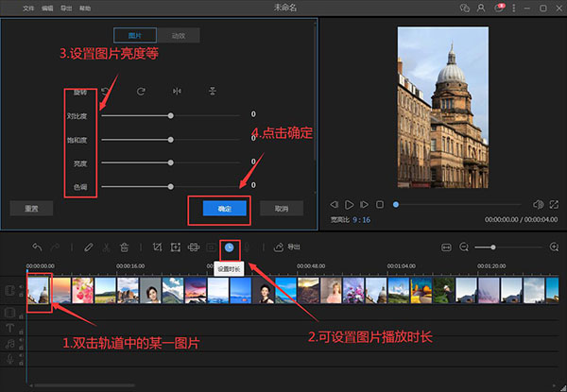Image resolution: width=567 pixels, height=392 pixels.
Task: Stop the preview playback
Action: coord(380,204)
